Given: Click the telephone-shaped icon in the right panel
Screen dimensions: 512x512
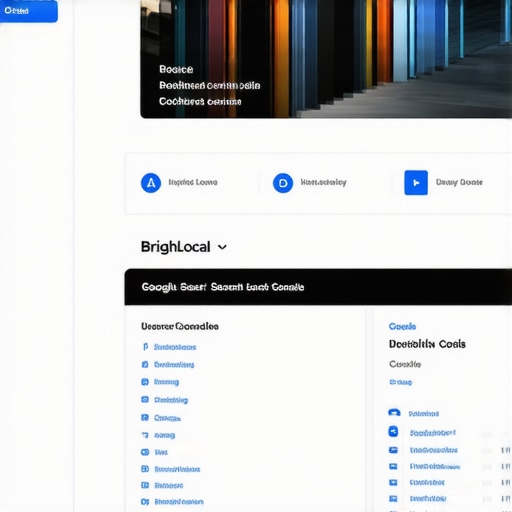Looking at the screenshot, I should [x=394, y=413].
